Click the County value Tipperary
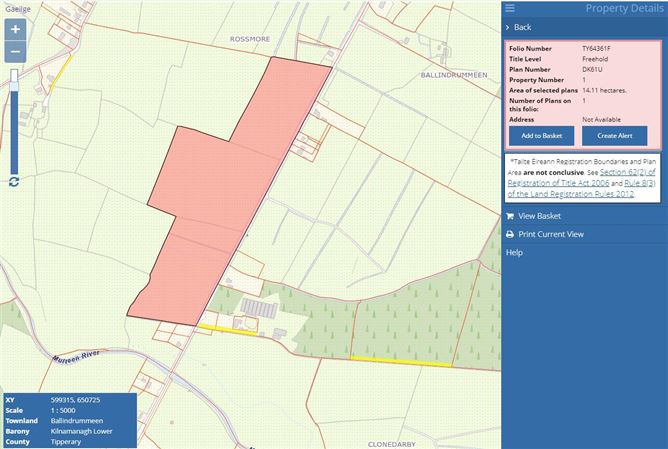 pyautogui.click(x=66, y=442)
